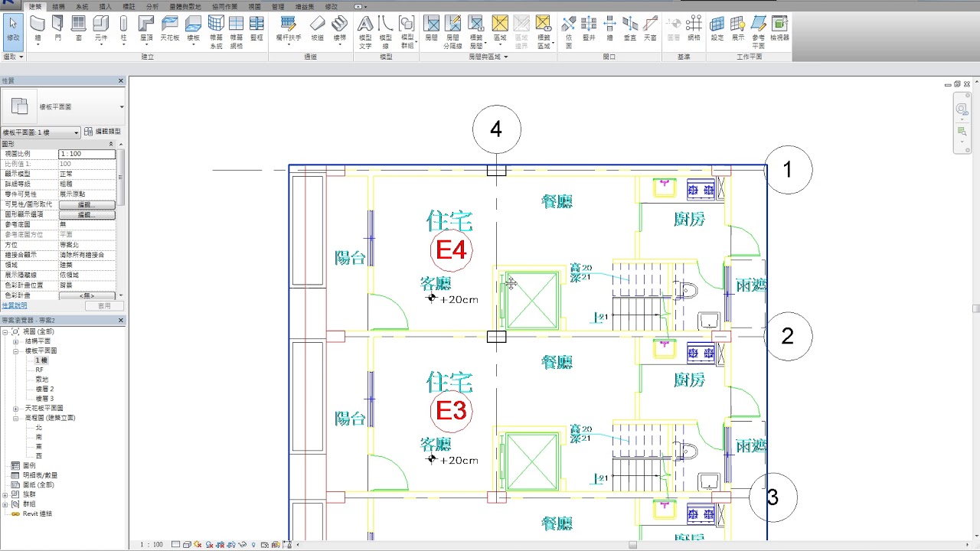The height and width of the screenshot is (551, 980).
Task: Click the 1 : 100 scale in view bar
Action: (152, 545)
